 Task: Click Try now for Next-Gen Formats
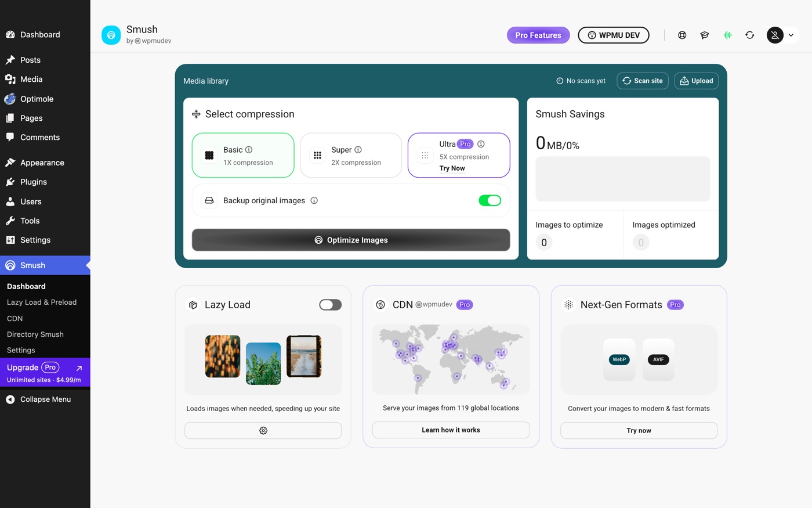(639, 430)
